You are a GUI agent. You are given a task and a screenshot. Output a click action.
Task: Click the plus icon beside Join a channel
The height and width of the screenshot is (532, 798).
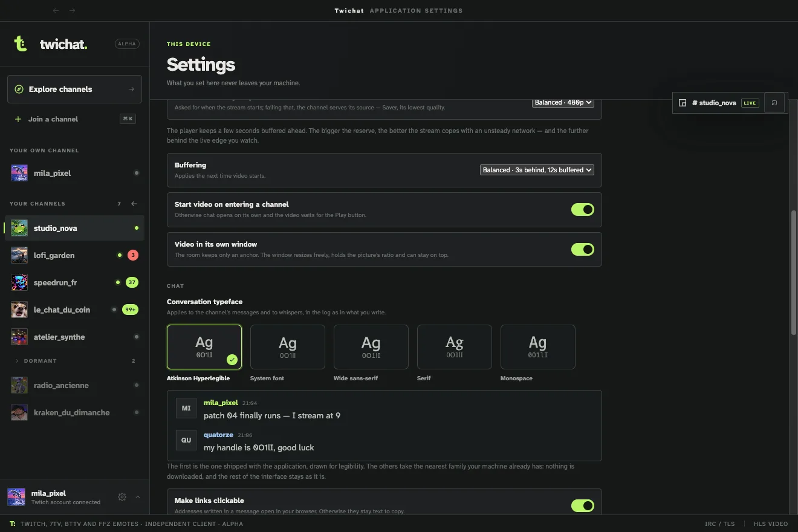click(x=18, y=119)
